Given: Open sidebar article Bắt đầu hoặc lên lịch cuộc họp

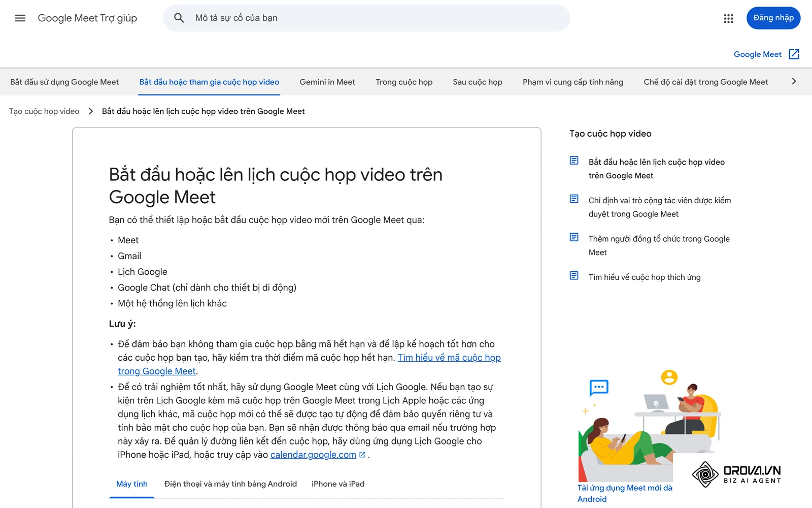Looking at the screenshot, I should tap(657, 169).
